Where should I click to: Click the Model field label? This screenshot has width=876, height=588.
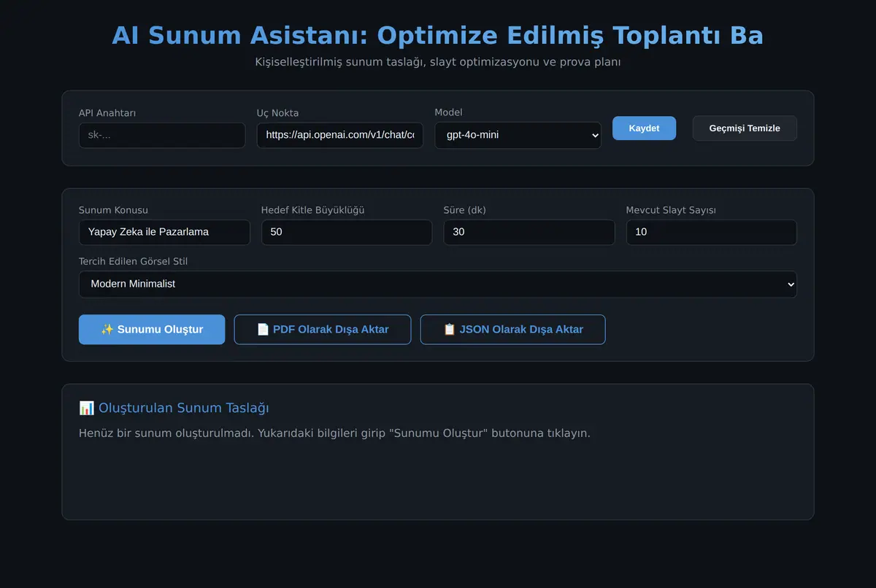click(x=448, y=112)
